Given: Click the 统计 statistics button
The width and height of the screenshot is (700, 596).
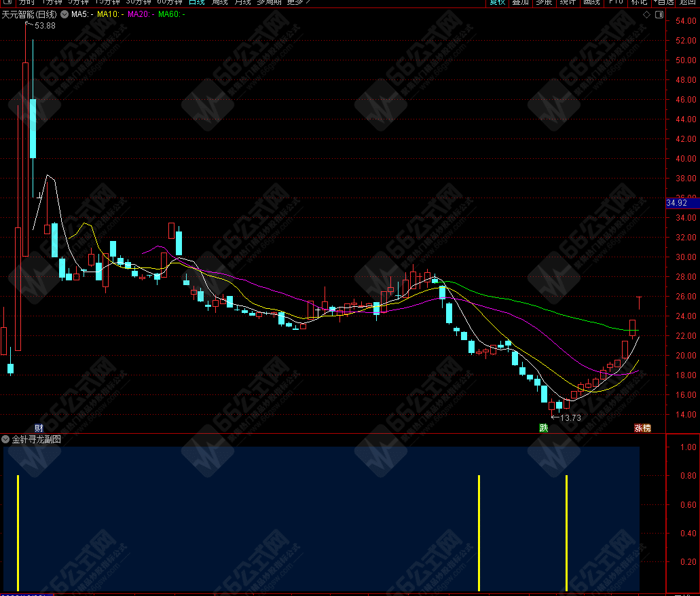Looking at the screenshot, I should pos(567,2).
